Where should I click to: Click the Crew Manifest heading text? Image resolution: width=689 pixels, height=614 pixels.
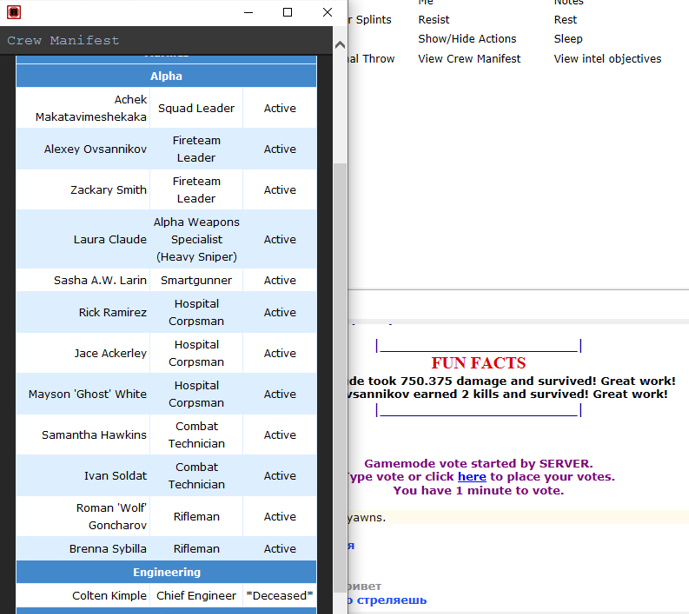[x=63, y=41]
